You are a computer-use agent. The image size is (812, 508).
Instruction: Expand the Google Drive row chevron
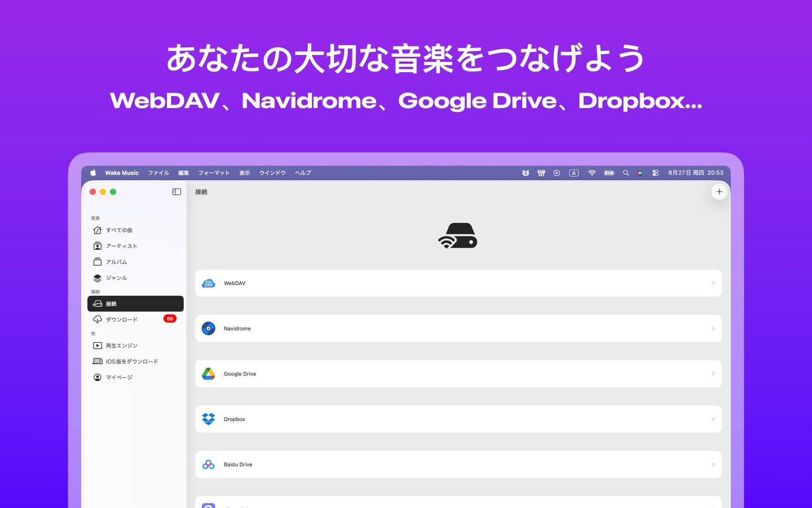[713, 374]
